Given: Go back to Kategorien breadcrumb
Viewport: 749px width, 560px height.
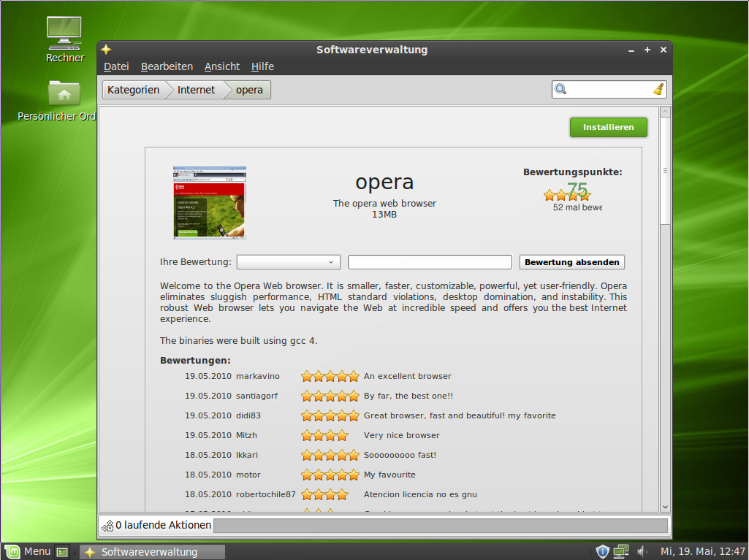Looking at the screenshot, I should pos(133,90).
